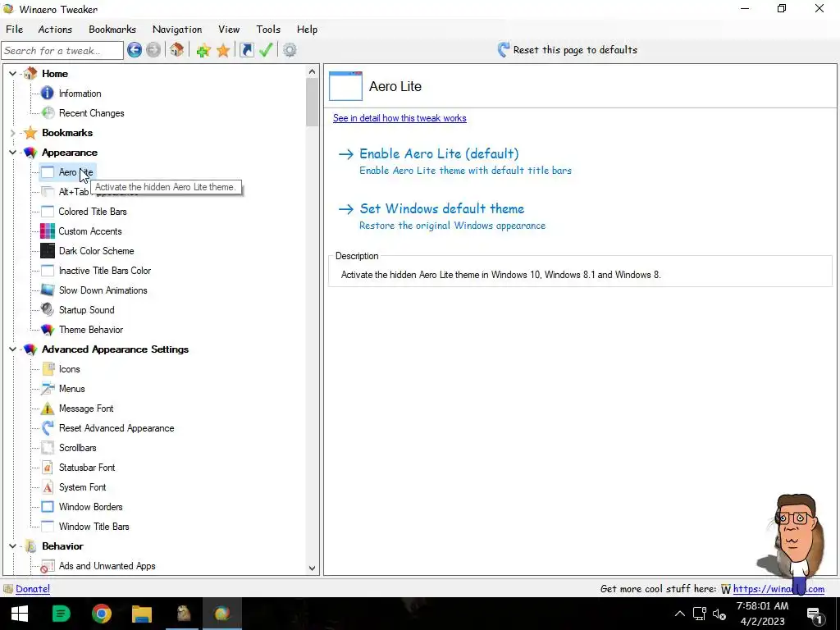Go back with the blue arrow button
This screenshot has height=630, width=840.
tap(135, 50)
